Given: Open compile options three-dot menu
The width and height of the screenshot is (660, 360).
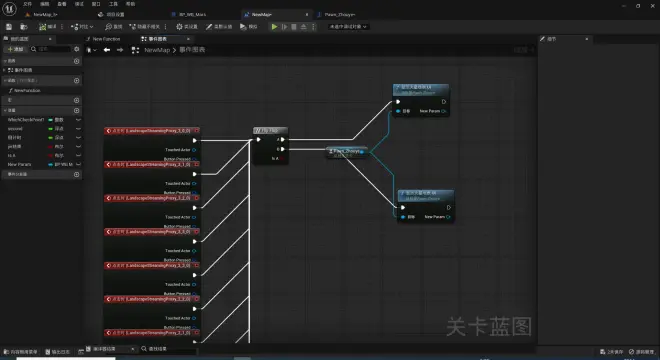Looking at the screenshot, I should coord(62,27).
